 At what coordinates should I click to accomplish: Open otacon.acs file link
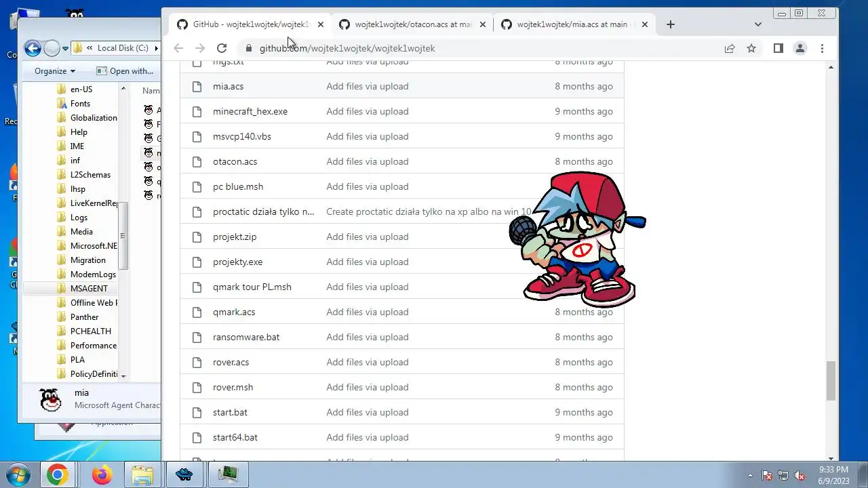point(235,161)
